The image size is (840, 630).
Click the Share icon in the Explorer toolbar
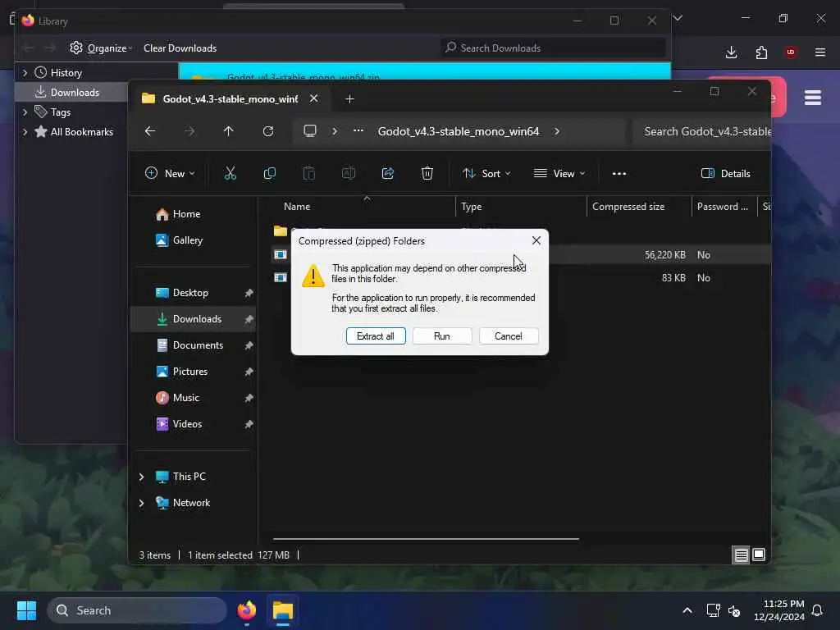(388, 174)
